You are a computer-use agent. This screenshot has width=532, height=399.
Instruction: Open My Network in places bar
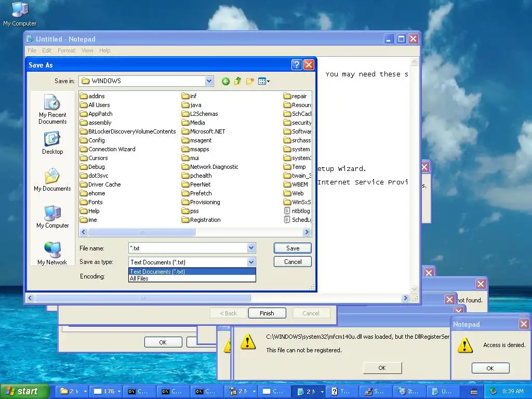52,253
